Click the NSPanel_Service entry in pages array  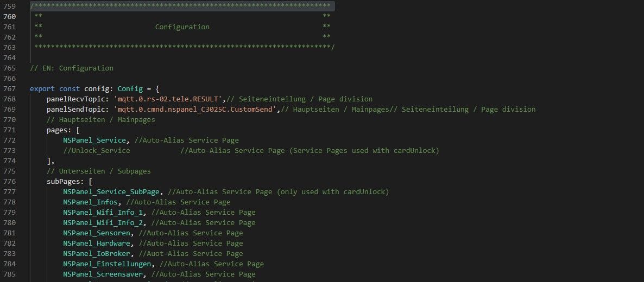[94, 140]
